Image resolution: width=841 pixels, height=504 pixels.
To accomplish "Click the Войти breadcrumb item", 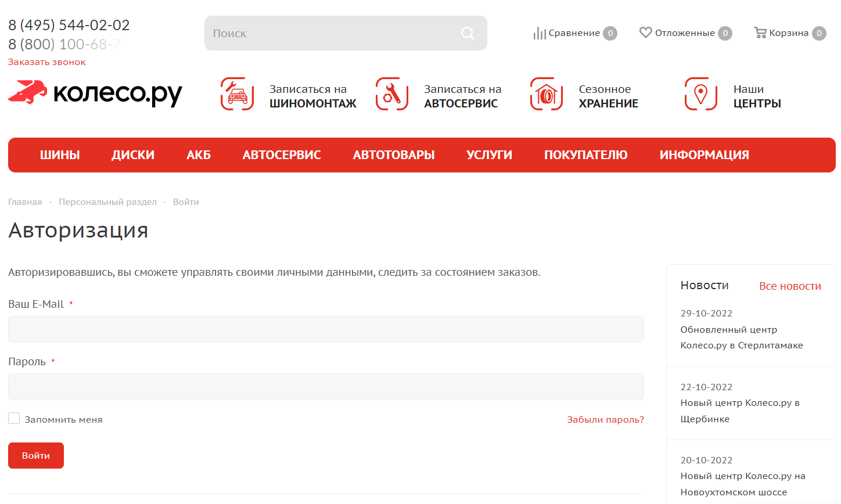I will coord(186,202).
